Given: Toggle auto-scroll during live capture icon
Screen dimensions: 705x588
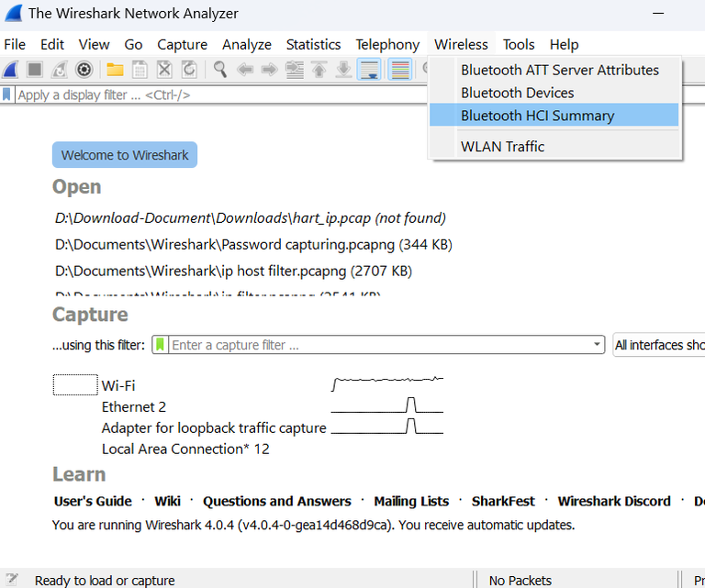Looking at the screenshot, I should coord(369,70).
